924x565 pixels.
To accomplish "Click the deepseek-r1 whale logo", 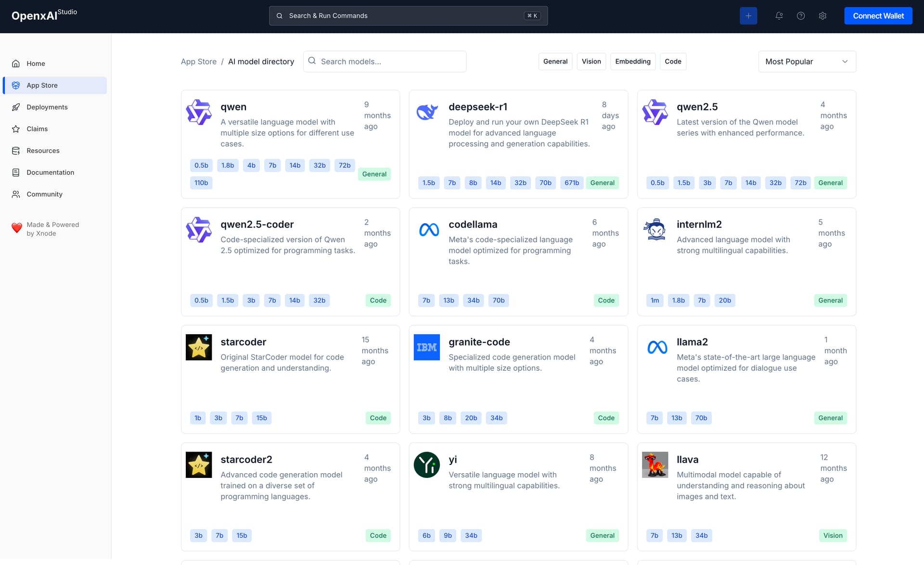I will 427,112.
